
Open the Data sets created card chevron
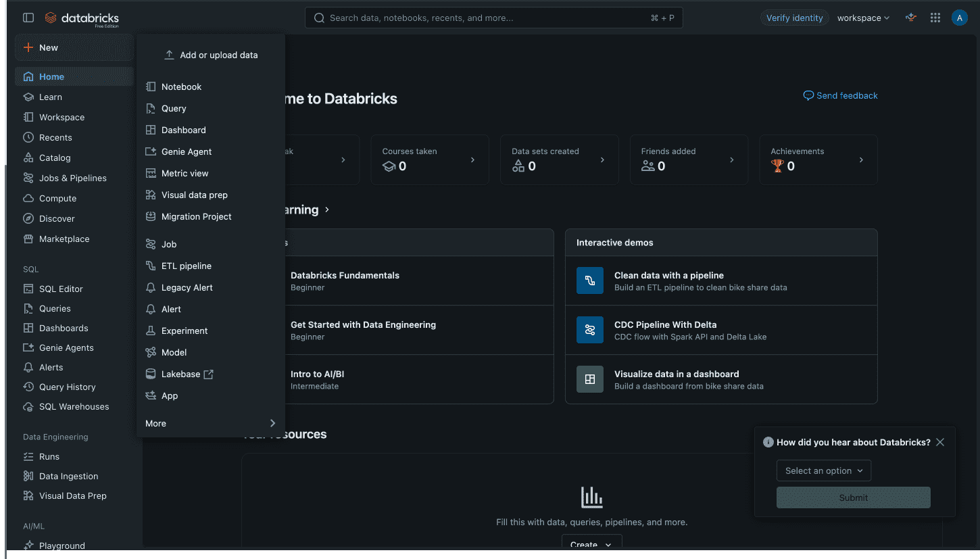pos(602,160)
